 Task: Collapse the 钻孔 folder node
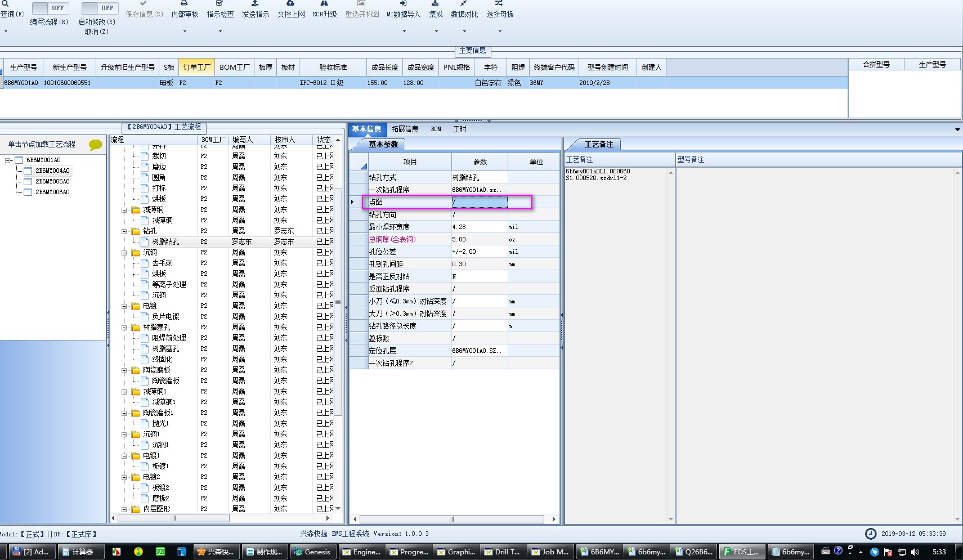click(125, 231)
